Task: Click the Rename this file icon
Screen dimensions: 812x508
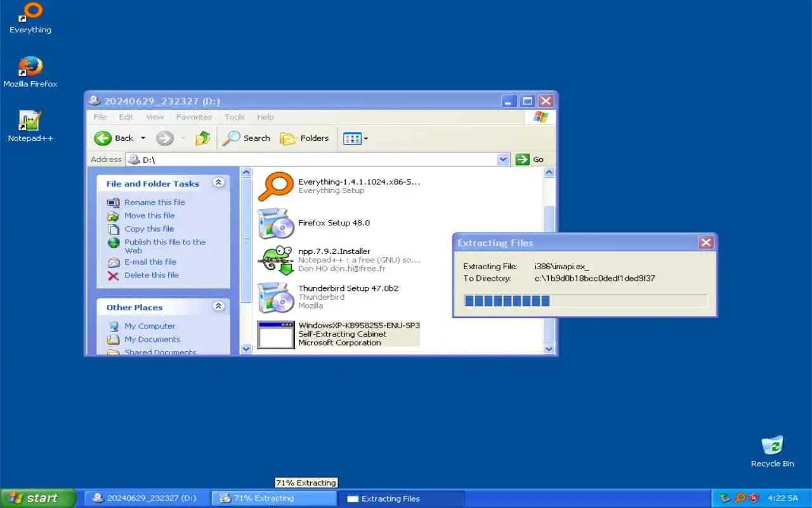Action: point(114,203)
